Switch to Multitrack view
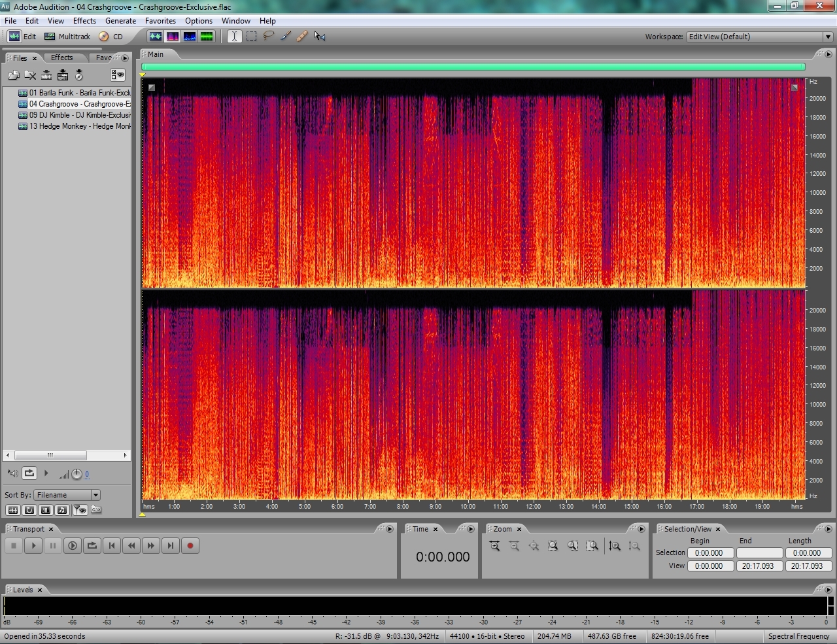 [x=67, y=37]
